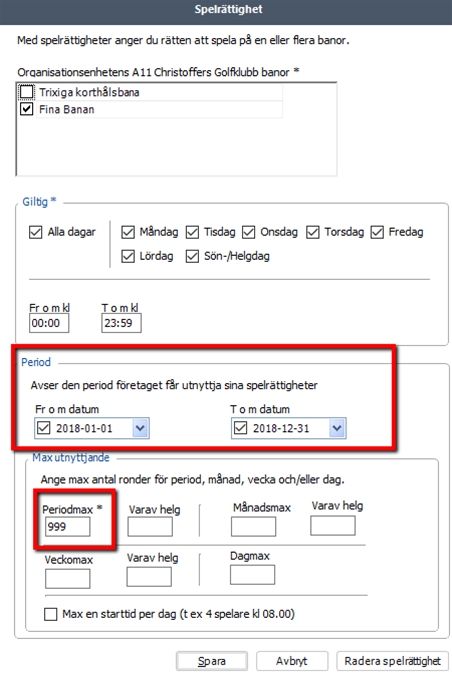Enable Max en starttid per dag
The width and height of the screenshot is (452, 674).
coord(50,614)
